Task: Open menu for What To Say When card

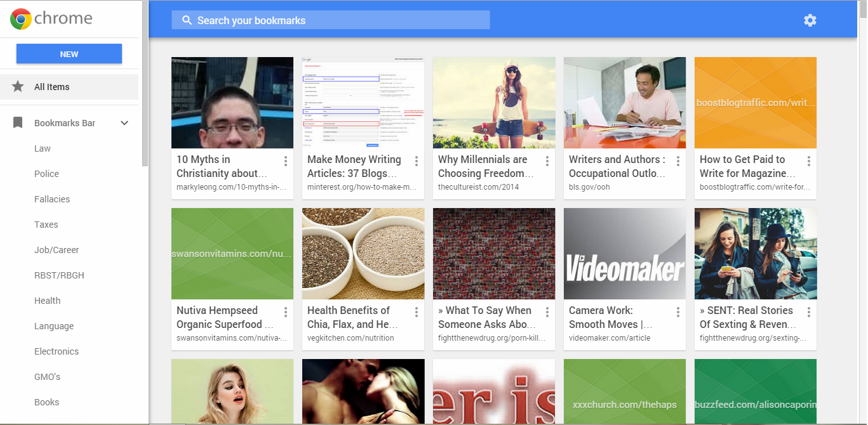Action: tap(547, 312)
